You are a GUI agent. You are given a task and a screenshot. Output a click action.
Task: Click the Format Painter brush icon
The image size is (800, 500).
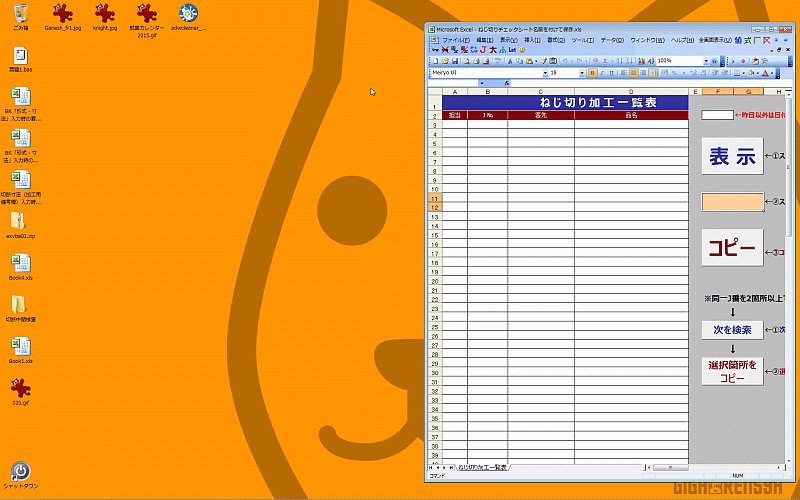pyautogui.click(x=543, y=61)
